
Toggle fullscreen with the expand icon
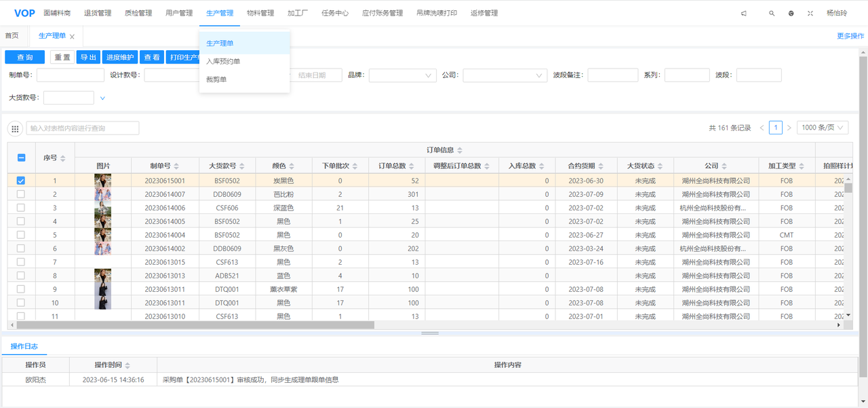tap(810, 13)
